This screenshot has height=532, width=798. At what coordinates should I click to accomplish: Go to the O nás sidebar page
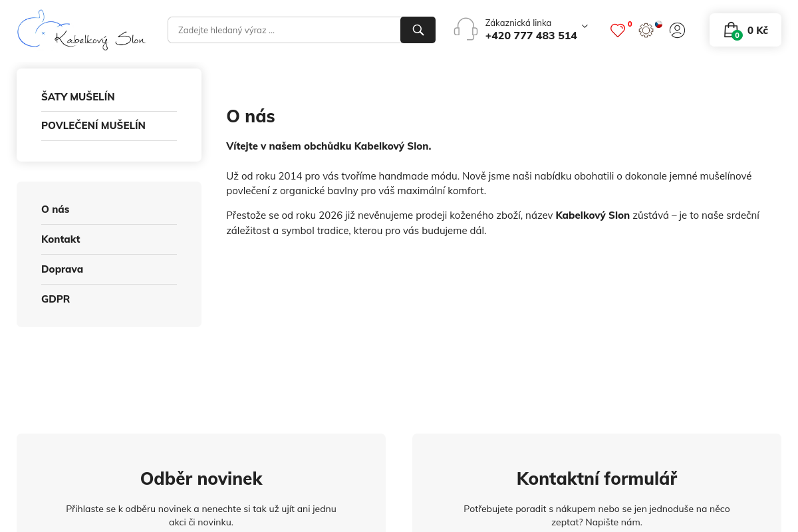(55, 209)
